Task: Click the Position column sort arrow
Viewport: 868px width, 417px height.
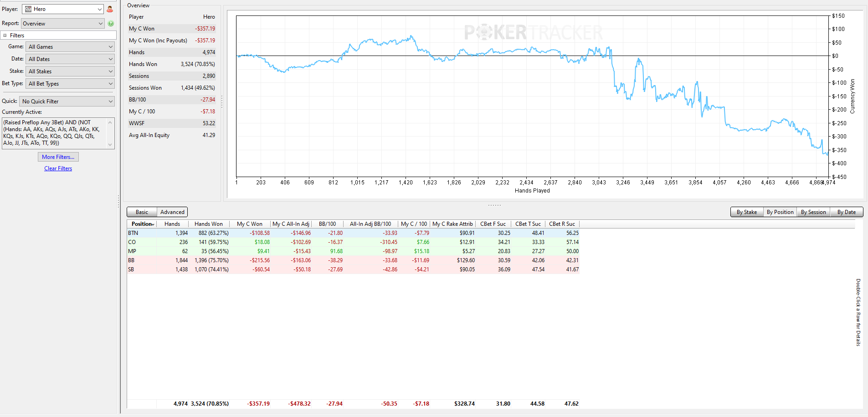Action: tap(154, 224)
